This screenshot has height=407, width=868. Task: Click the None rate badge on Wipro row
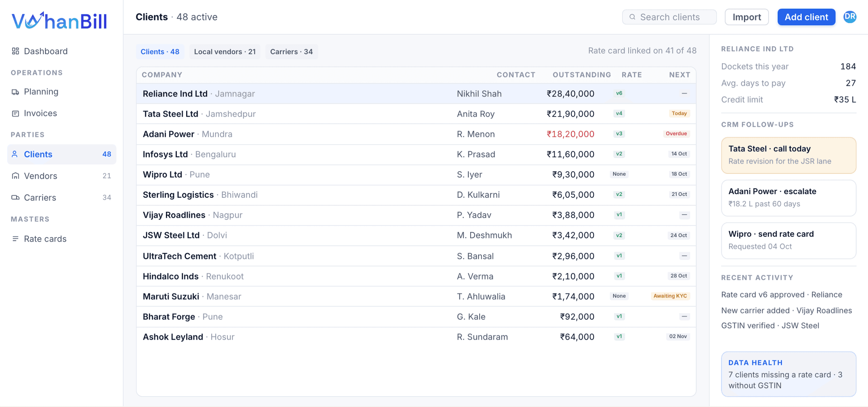[x=619, y=174]
